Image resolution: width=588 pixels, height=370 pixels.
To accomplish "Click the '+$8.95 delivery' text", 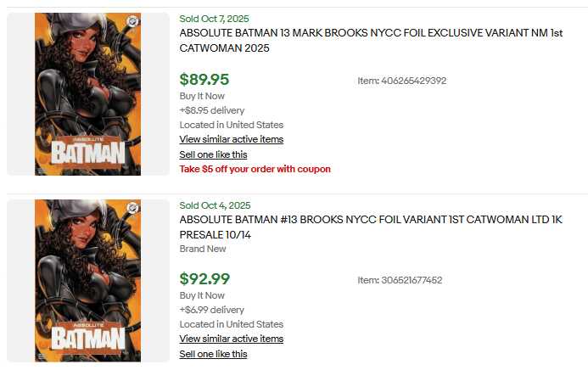I will point(211,110).
